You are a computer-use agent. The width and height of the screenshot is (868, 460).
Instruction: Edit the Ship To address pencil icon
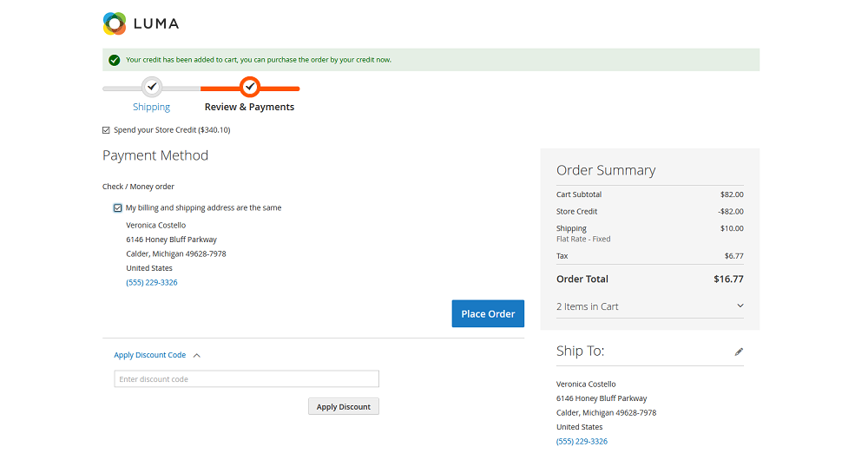pos(739,352)
